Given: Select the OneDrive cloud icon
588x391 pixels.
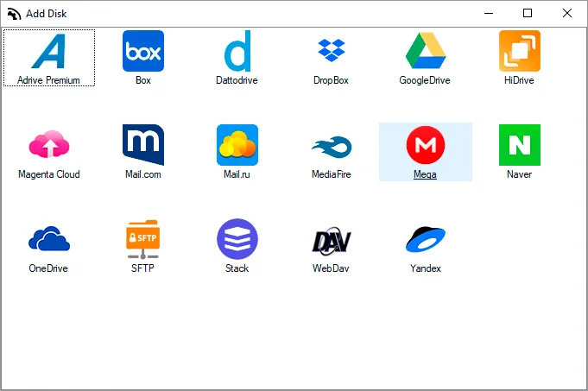Looking at the screenshot, I should coord(48,238).
